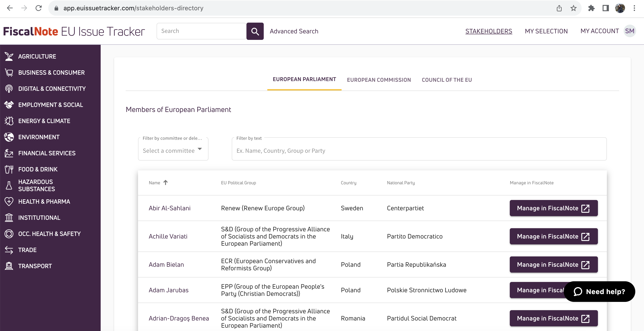Click the browser back arrow
This screenshot has width=644, height=331.
point(10,8)
